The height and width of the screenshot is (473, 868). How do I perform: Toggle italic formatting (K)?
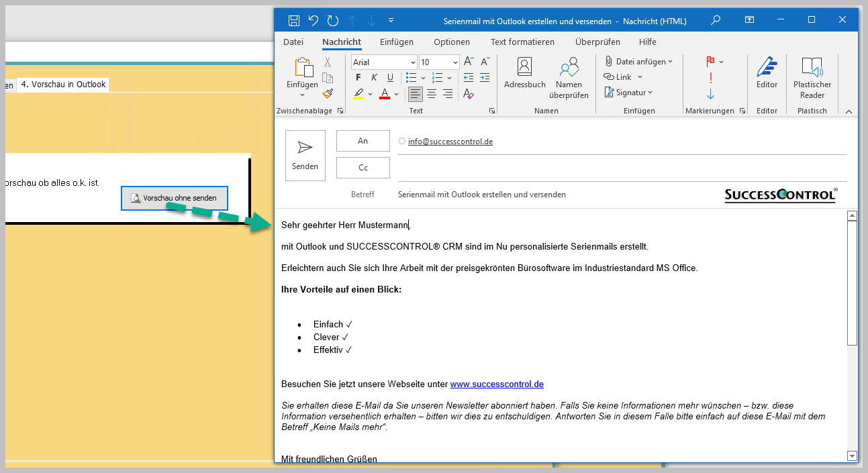click(375, 78)
